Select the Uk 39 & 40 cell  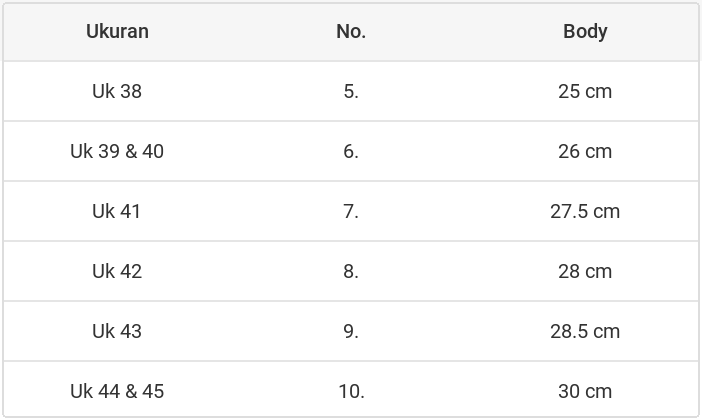(x=117, y=151)
